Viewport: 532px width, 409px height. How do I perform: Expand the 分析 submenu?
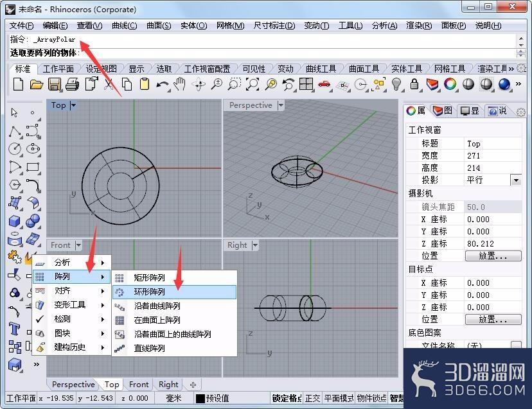point(71,263)
